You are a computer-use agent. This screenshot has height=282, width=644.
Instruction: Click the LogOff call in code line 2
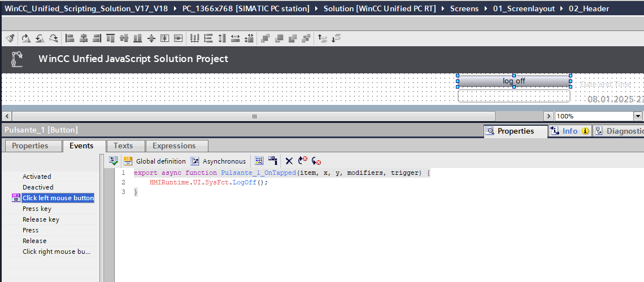(245, 182)
